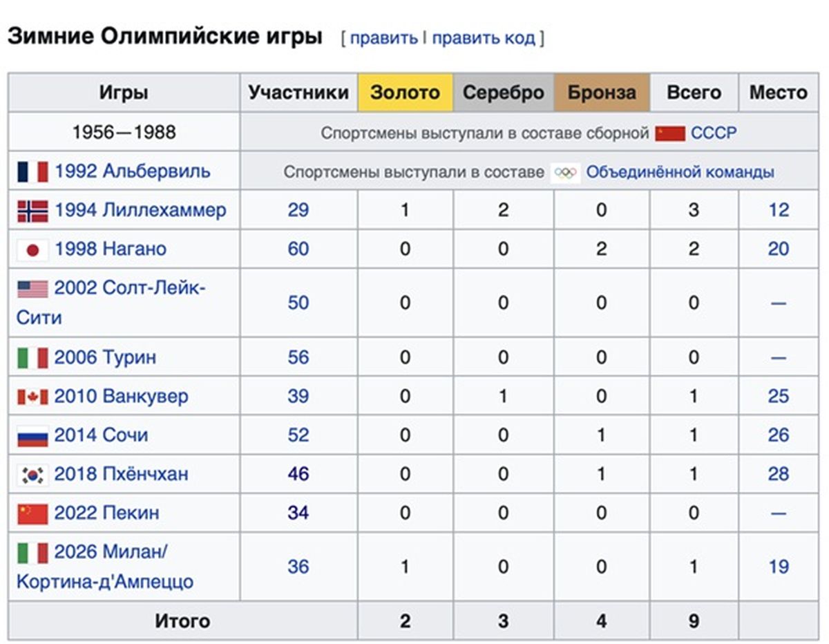
Task: Open the править код link
Action: pos(484,38)
